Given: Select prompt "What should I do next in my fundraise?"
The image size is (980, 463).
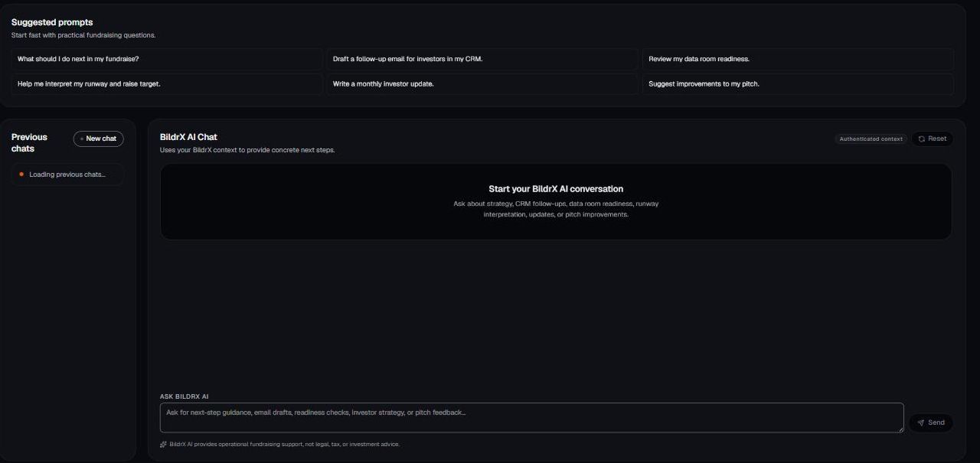Looking at the screenshot, I should click(167, 59).
